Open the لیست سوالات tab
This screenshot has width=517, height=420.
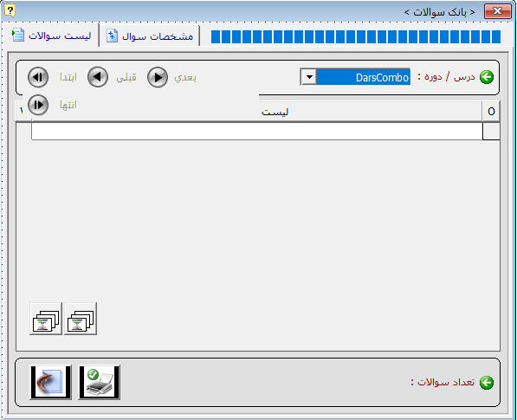coord(51,36)
